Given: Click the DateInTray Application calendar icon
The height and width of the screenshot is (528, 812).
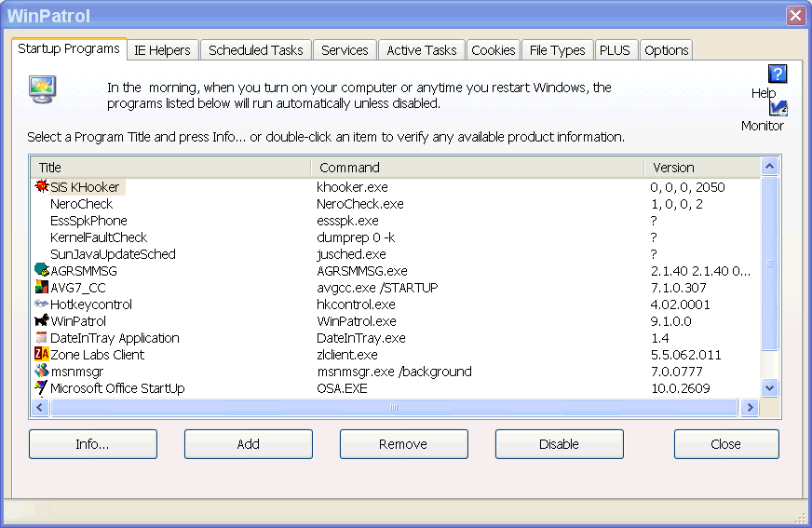Looking at the screenshot, I should coord(41,337).
